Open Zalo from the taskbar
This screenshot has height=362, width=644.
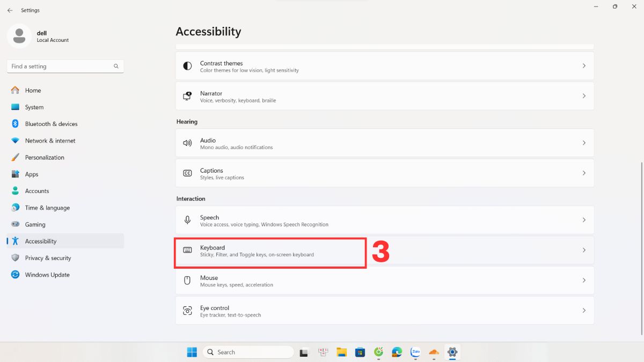coord(415,352)
